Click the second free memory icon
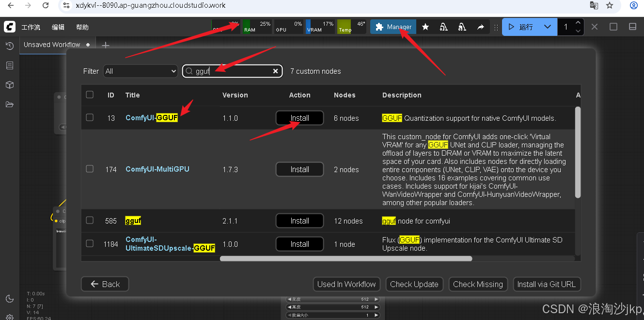The width and height of the screenshot is (644, 320). tap(462, 27)
